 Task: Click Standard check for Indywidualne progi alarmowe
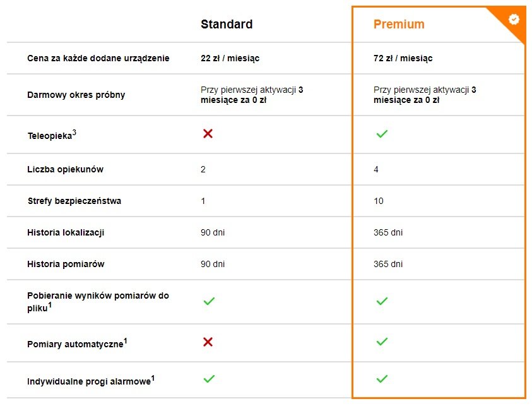209,378
